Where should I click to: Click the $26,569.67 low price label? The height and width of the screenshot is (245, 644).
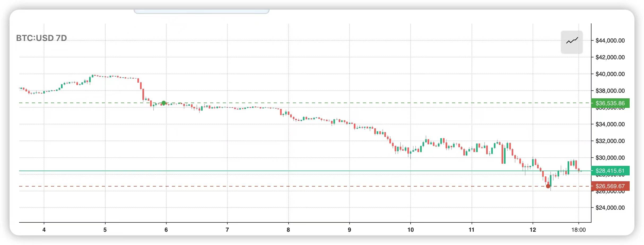[610, 186]
